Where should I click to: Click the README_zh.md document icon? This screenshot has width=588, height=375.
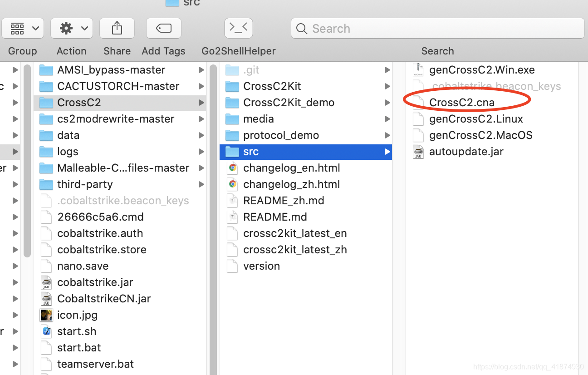(x=232, y=201)
